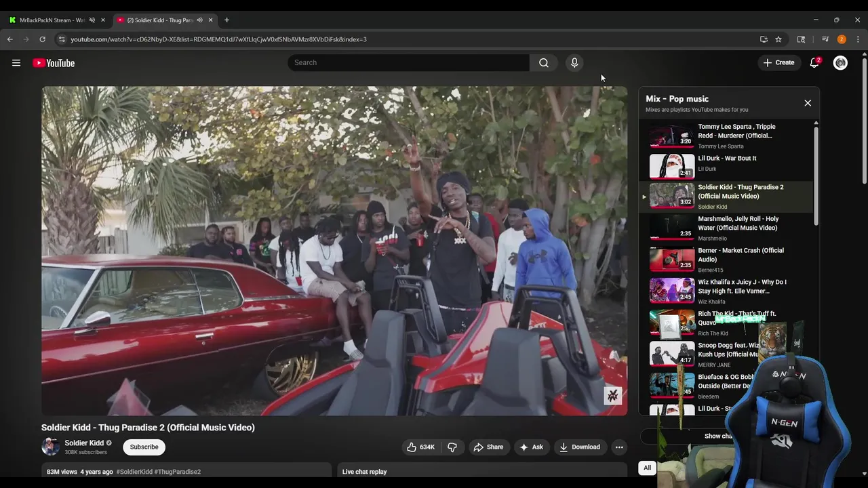Screen dimensions: 868x488
Task: Play Wiz Khalifa Why Do I Stay High
Action: point(726,291)
